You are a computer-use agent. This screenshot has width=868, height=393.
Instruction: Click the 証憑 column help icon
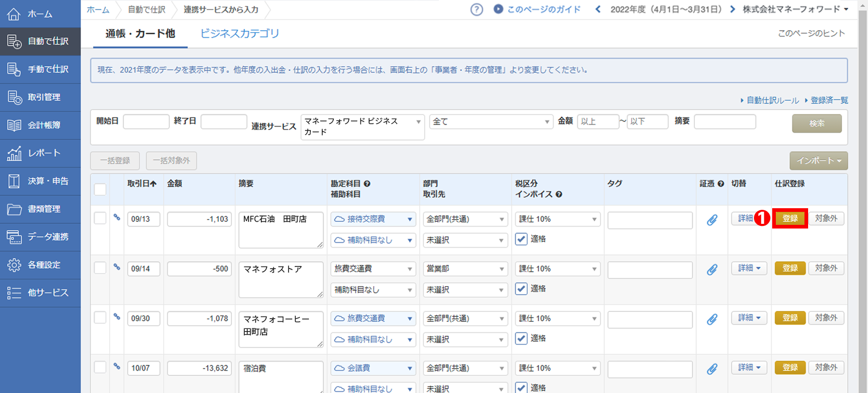pyautogui.click(x=721, y=184)
